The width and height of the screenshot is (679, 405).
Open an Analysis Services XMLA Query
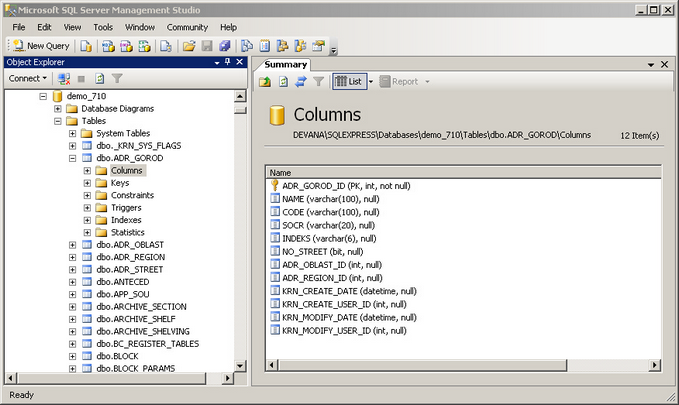tap(144, 45)
